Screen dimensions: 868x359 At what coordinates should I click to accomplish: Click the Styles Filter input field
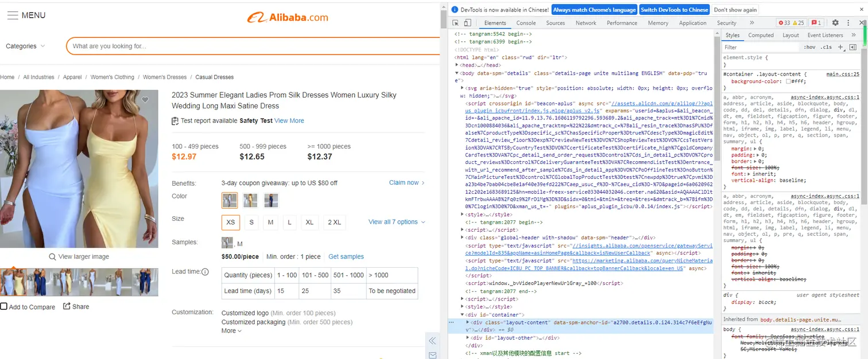(761, 47)
